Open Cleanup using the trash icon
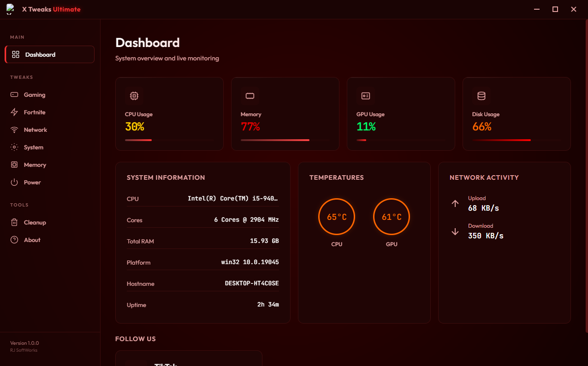 click(15, 222)
